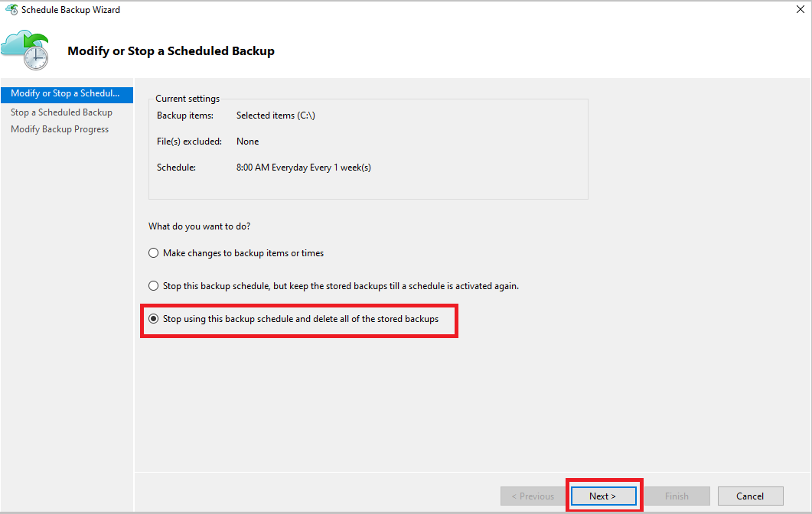This screenshot has width=812, height=514.
Task: Select "Make changes to backup items or times"
Action: point(153,252)
